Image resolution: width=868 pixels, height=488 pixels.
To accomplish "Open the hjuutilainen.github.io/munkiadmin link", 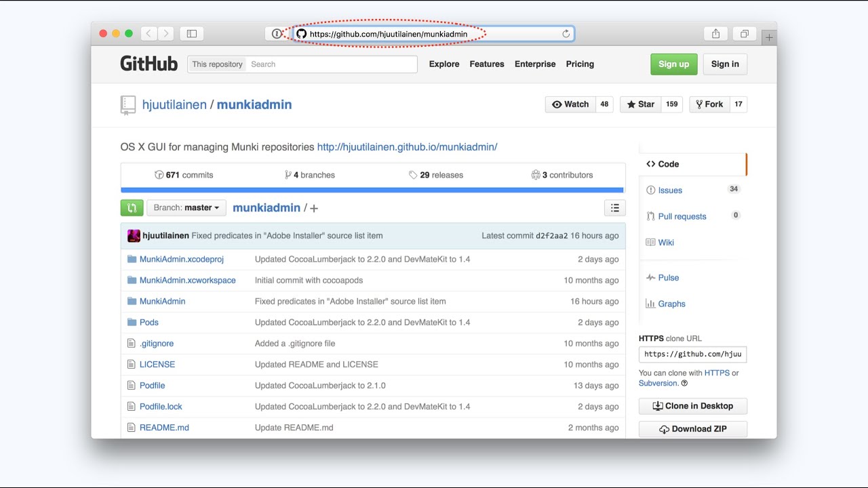I will [x=407, y=147].
